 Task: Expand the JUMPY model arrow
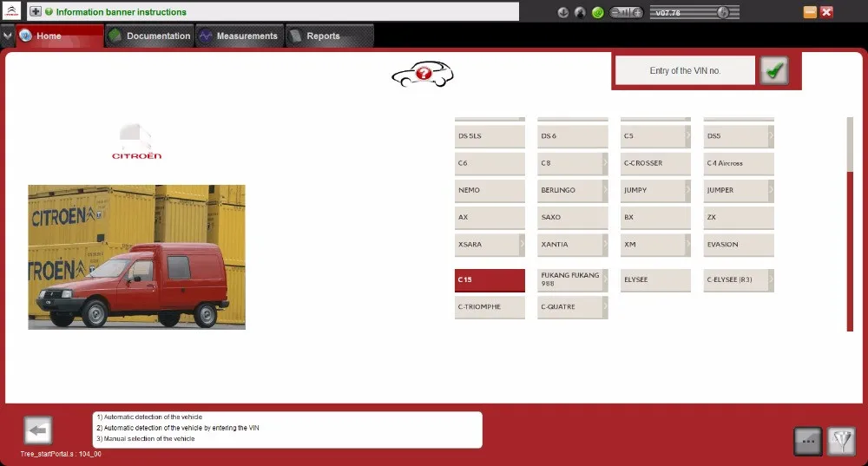point(688,190)
